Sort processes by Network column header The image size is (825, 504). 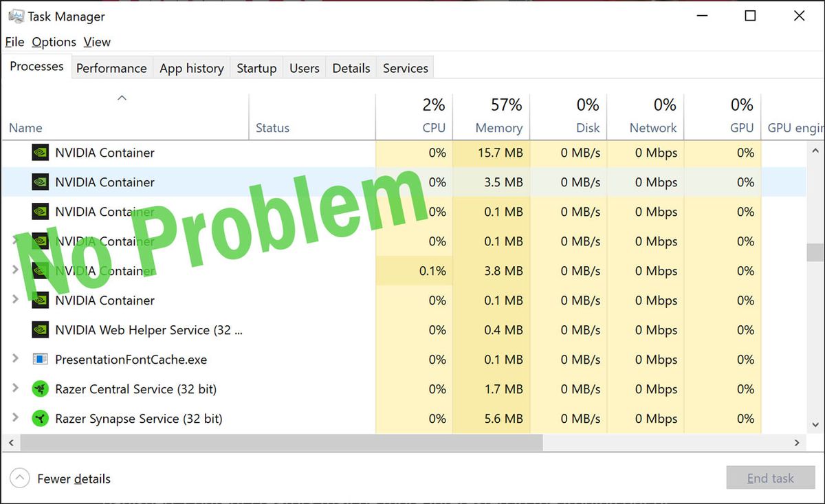coord(646,116)
